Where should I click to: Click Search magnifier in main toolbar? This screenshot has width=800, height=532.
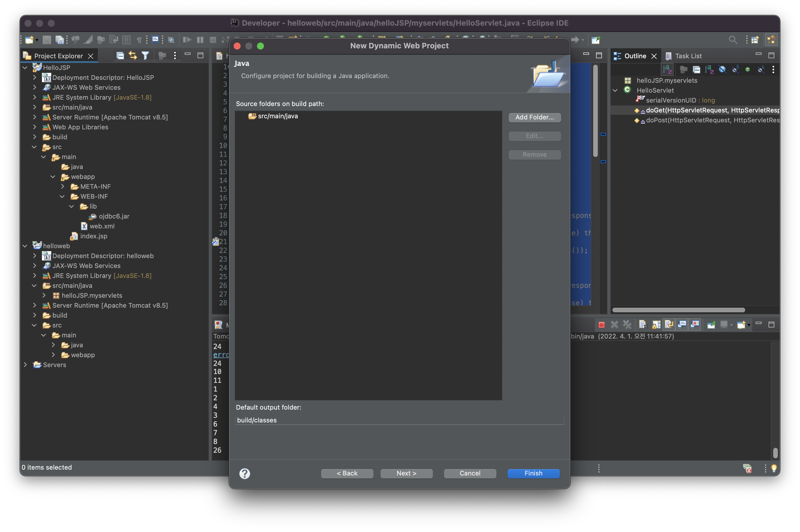tap(733, 40)
